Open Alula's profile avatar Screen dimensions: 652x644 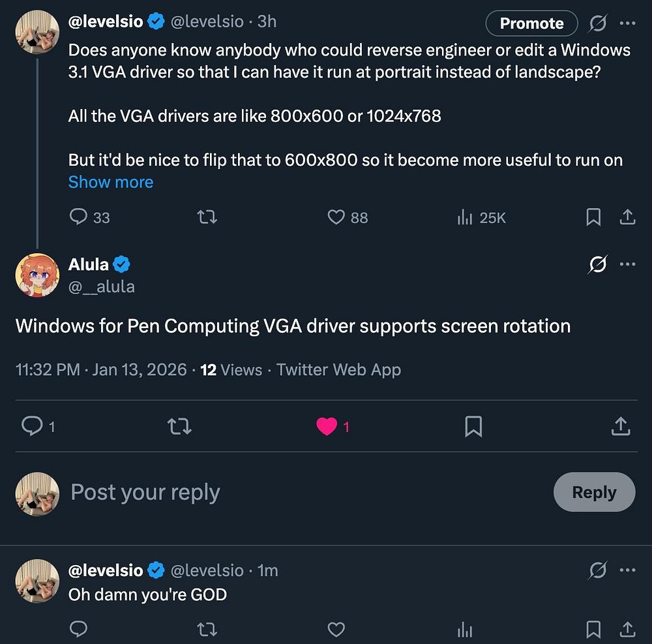[x=37, y=275]
